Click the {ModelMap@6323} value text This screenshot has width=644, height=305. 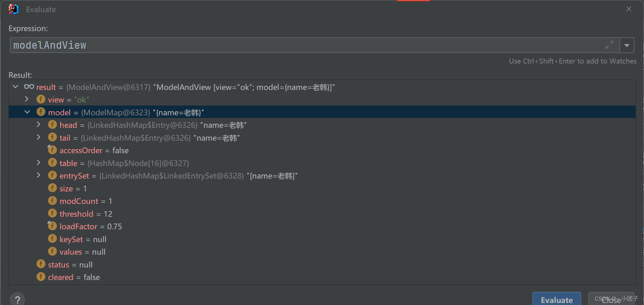click(115, 113)
